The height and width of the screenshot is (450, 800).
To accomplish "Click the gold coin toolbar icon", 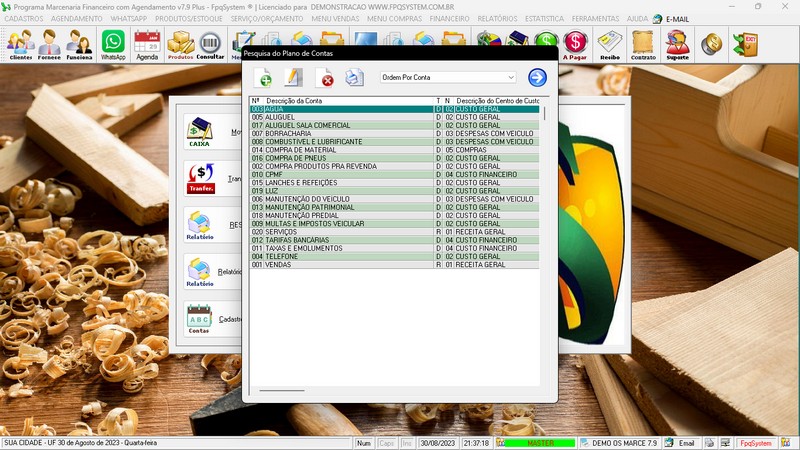I will [711, 44].
